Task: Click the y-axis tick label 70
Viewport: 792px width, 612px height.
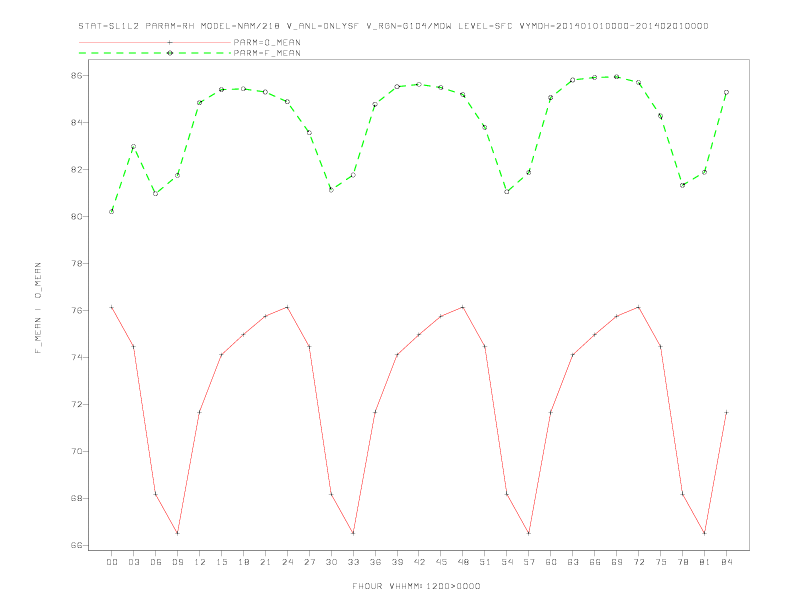Action: coord(77,451)
